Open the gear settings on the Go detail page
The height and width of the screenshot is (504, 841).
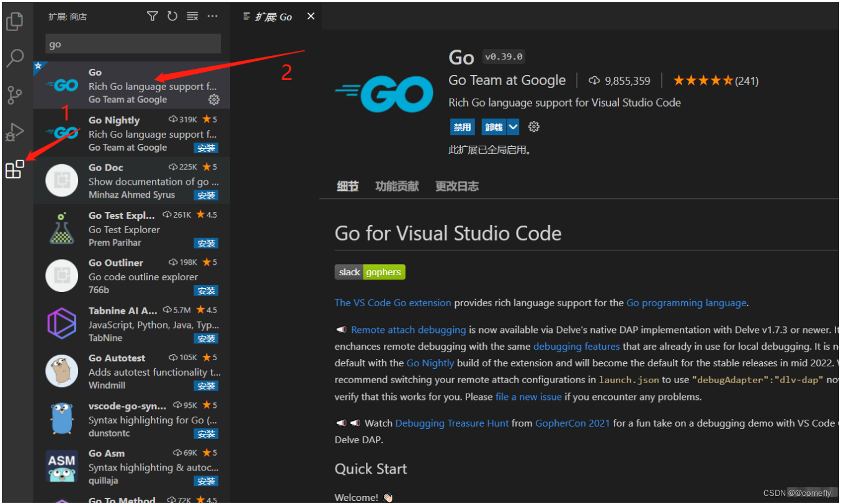(x=533, y=126)
